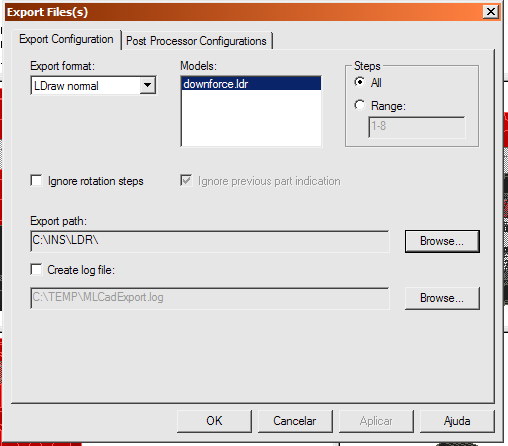Toggle Ignore previous part indication checkbox
The height and width of the screenshot is (446, 508).
pyautogui.click(x=186, y=181)
